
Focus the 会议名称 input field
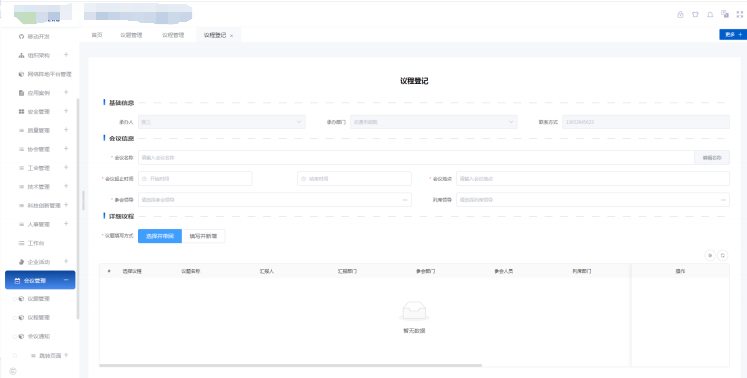pos(416,158)
